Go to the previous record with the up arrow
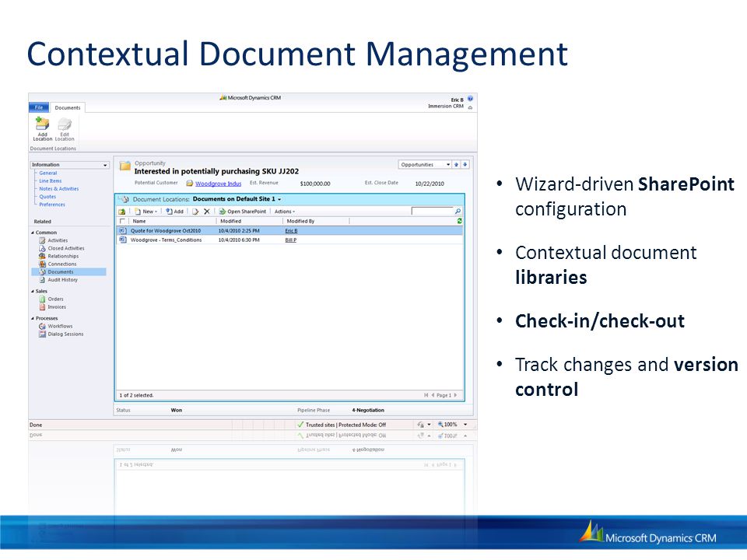This screenshot has width=747, height=560. coord(457,164)
